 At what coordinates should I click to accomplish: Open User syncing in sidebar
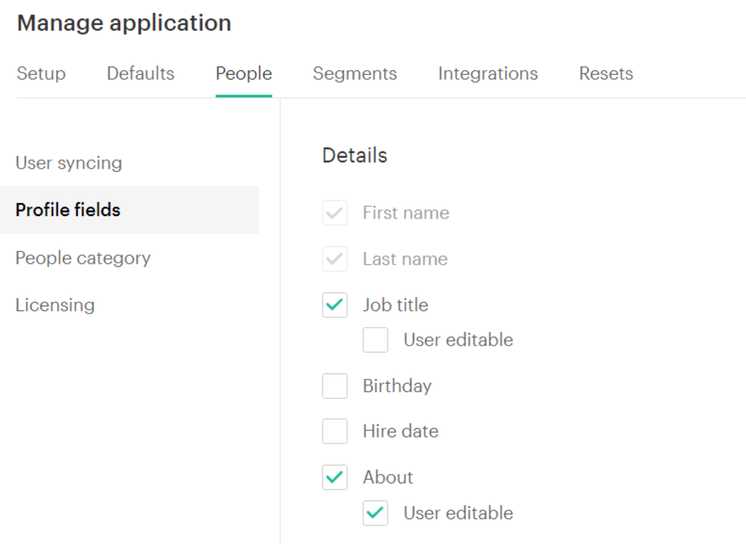tap(69, 163)
